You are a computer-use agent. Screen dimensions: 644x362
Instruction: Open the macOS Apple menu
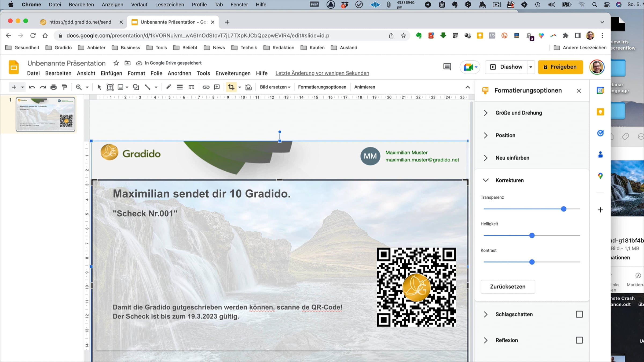pos(11,5)
